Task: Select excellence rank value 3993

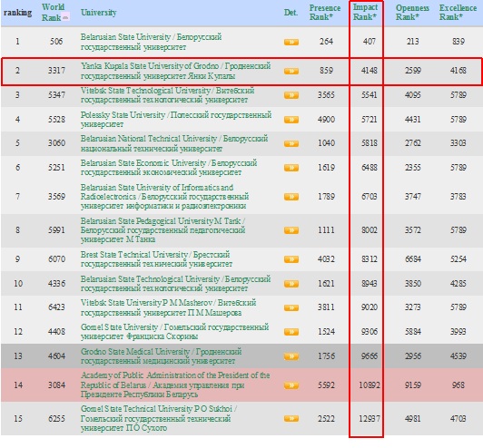Action: pos(458,332)
